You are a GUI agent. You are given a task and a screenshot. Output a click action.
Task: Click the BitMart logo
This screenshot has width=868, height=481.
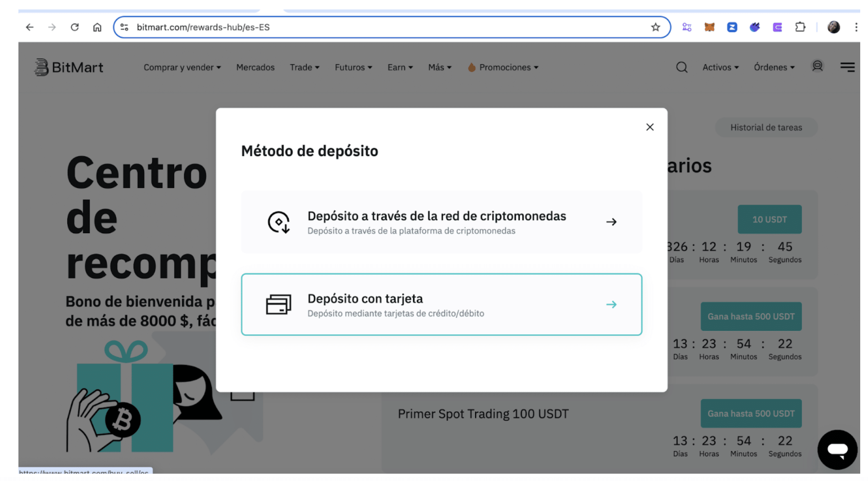68,67
